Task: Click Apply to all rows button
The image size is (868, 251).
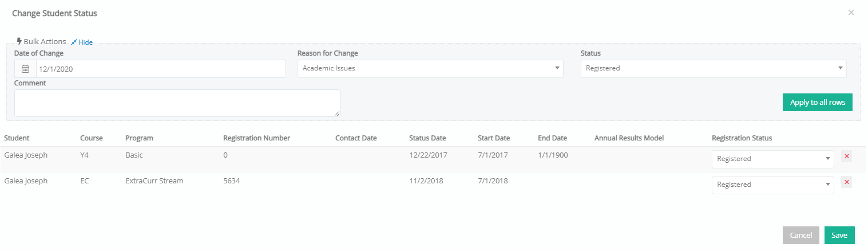Action: pyautogui.click(x=817, y=103)
